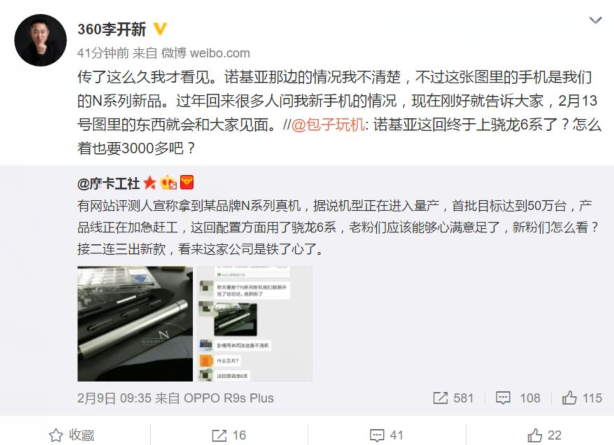Open the chat screenshot thumbnail
Viewport: 614px width, 445px height.
point(255,324)
